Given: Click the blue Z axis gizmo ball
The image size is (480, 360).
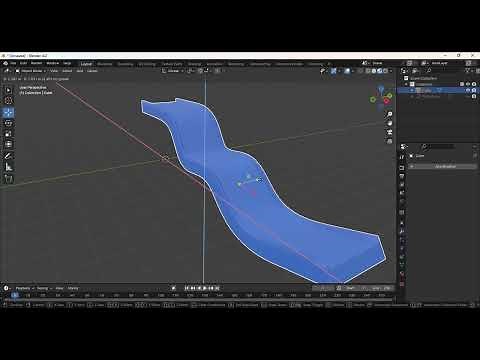Looking at the screenshot, I should [381, 89].
